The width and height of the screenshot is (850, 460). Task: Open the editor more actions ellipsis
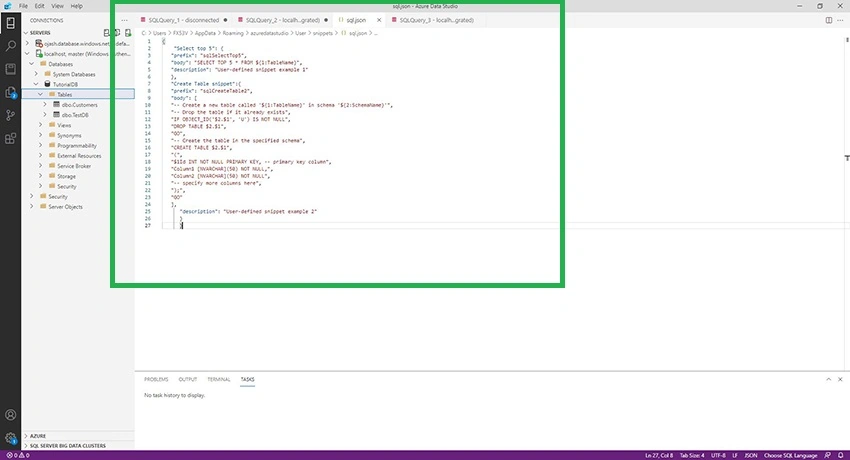click(840, 21)
